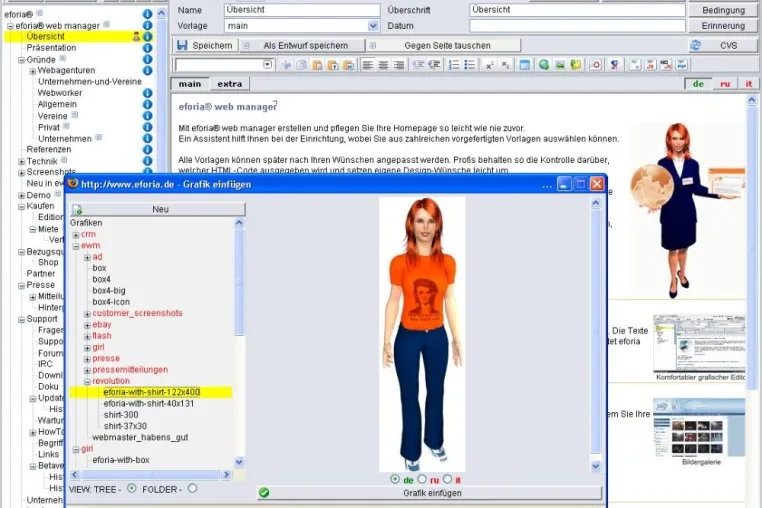
Task: Select box4-big in Grafiken tree
Action: pyautogui.click(x=109, y=290)
